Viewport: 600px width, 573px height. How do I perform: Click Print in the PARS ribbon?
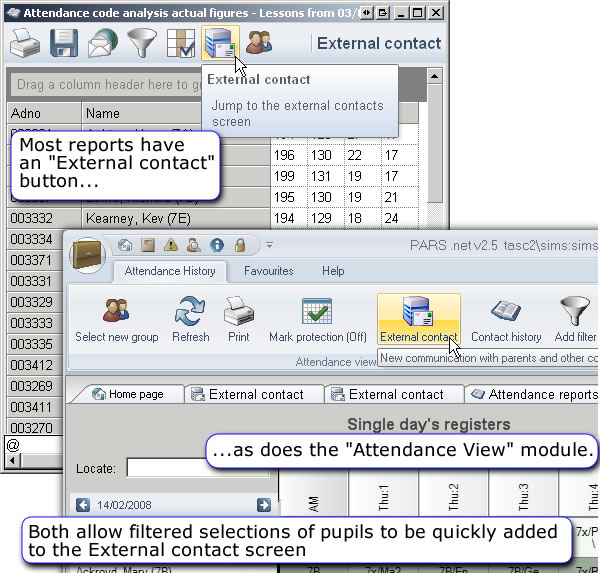tap(238, 319)
